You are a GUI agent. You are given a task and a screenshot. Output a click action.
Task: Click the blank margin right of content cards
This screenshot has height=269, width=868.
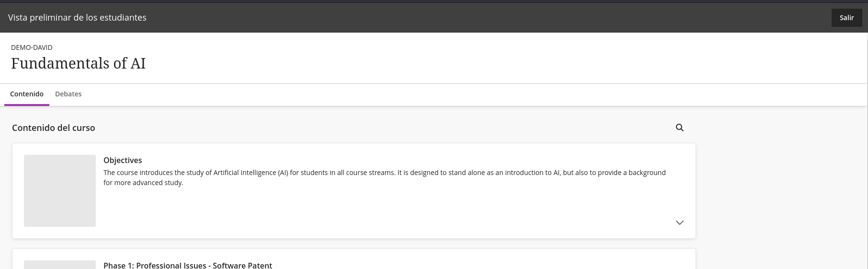pos(781,192)
